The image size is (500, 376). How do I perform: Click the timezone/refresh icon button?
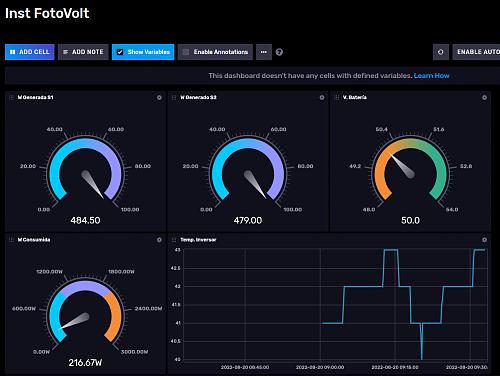point(441,52)
